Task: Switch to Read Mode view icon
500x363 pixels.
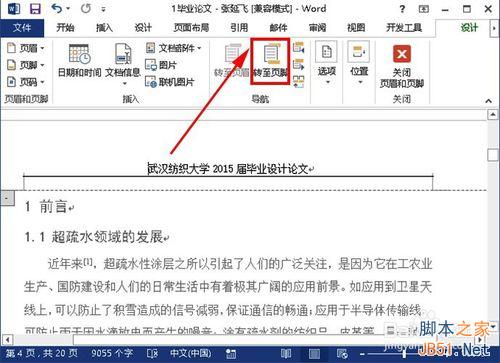Action: point(286,354)
